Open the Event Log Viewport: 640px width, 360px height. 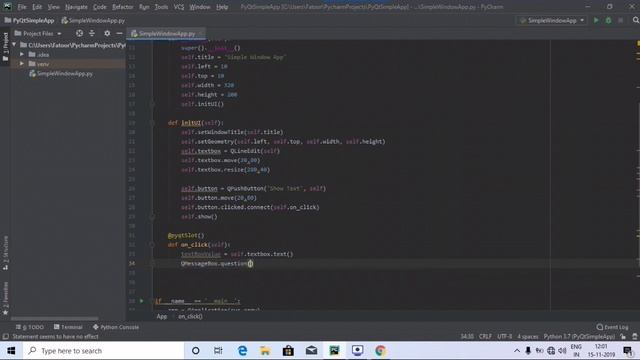(612, 327)
